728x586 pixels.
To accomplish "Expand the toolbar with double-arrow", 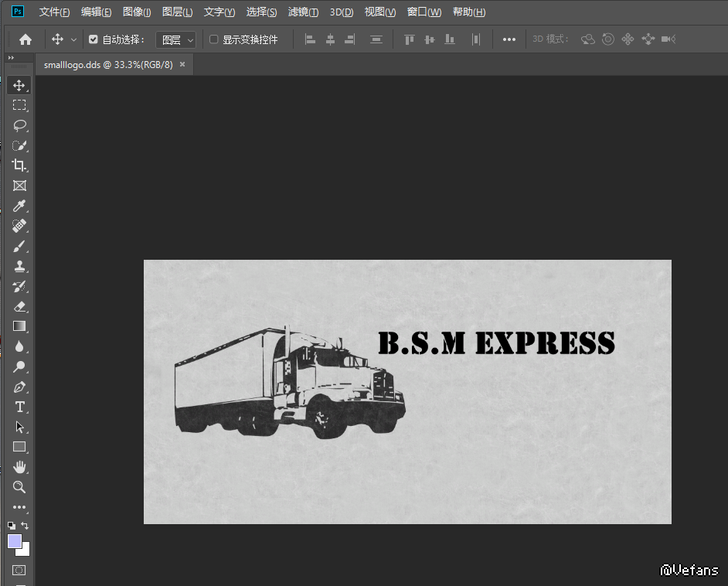I will click(x=11, y=58).
